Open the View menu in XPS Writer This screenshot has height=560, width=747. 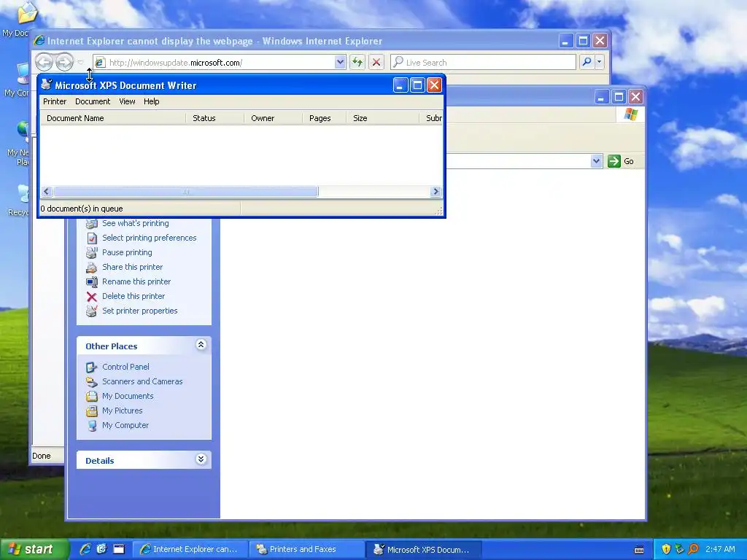coord(127,101)
